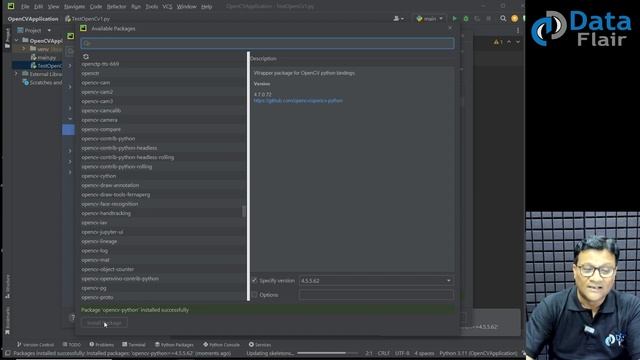The height and width of the screenshot is (360, 640).
Task: Open the Window menu
Action: pyautogui.click(x=187, y=7)
